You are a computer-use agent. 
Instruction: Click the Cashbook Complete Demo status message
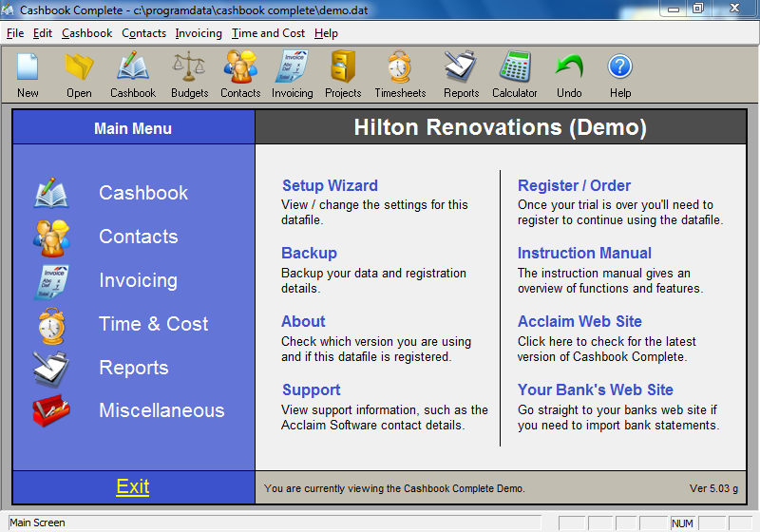(x=394, y=488)
